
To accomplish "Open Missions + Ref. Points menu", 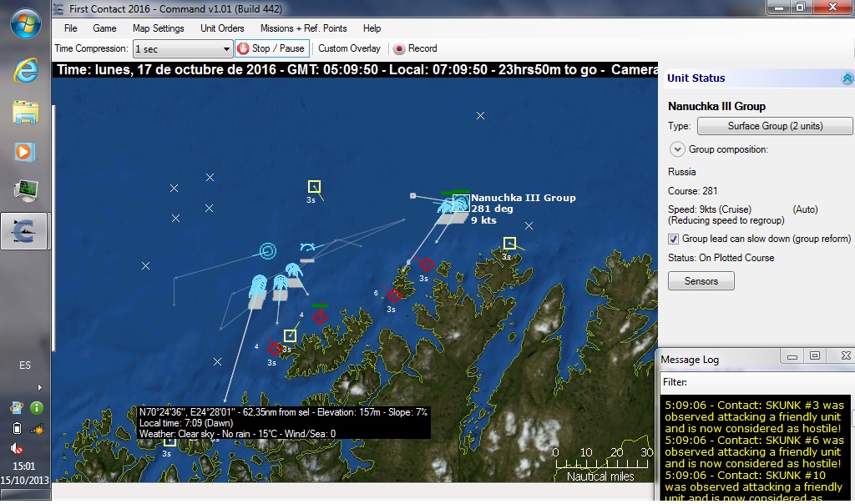I will tap(303, 28).
